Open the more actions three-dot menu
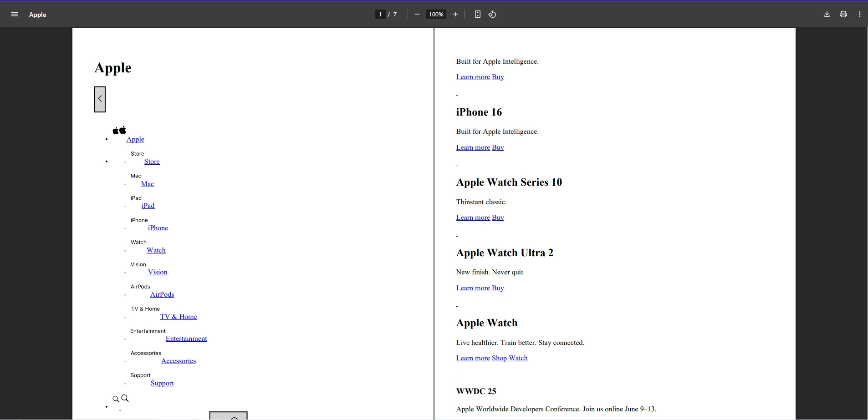 859,15
